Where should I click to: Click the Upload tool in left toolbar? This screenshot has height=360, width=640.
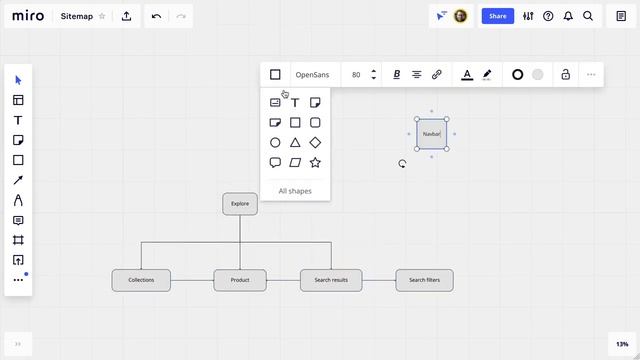coord(18,260)
